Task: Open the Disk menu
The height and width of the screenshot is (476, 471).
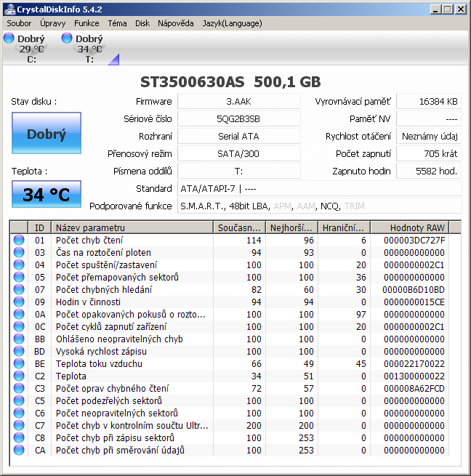Action: [142, 23]
